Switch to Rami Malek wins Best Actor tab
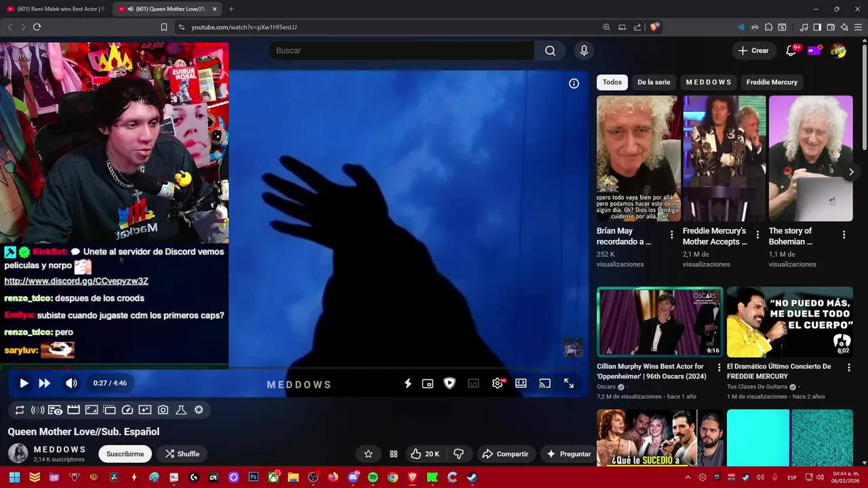 point(56,9)
